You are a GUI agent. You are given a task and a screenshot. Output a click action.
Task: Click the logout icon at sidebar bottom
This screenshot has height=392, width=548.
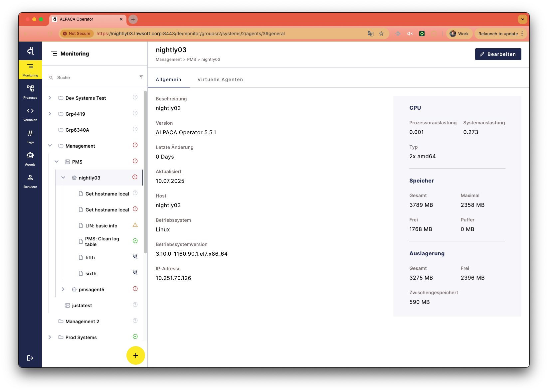[30, 358]
